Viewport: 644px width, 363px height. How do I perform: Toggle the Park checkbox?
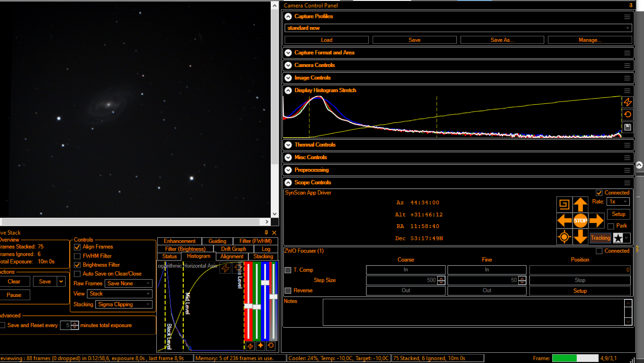click(611, 226)
